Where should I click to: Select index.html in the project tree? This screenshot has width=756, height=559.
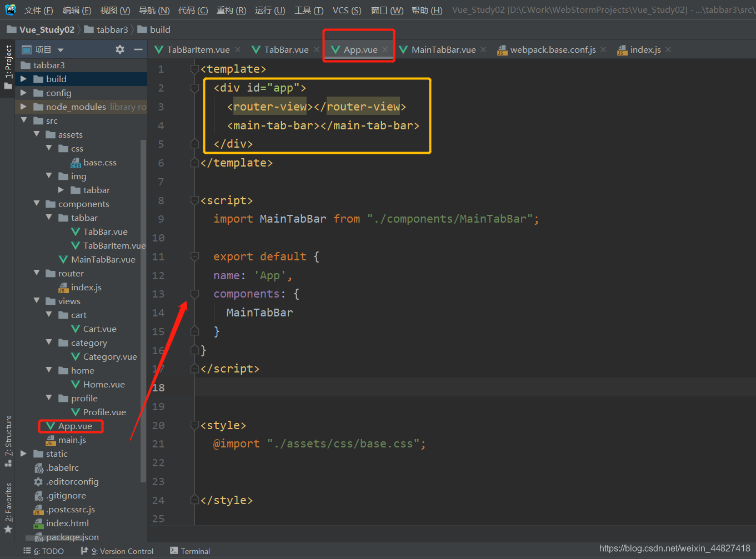tap(61, 523)
